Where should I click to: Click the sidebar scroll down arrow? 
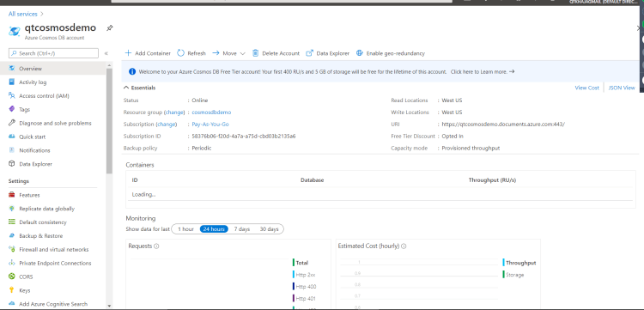pyautogui.click(x=109, y=306)
